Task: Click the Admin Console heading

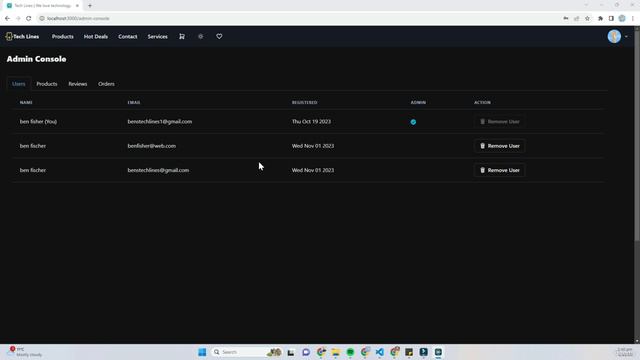Action: [x=36, y=59]
